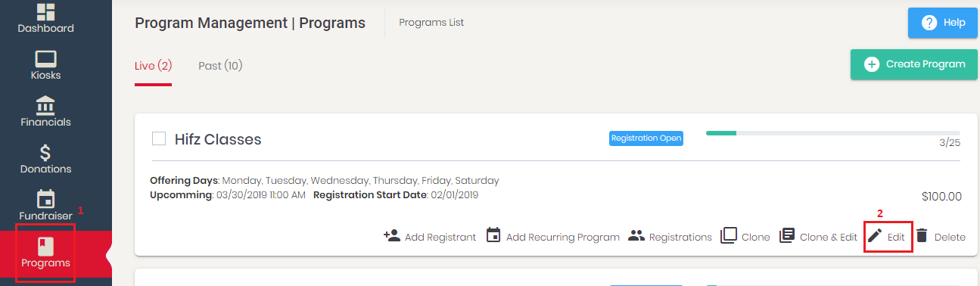Click the Programs List breadcrumb
980x286 pixels.
(431, 23)
